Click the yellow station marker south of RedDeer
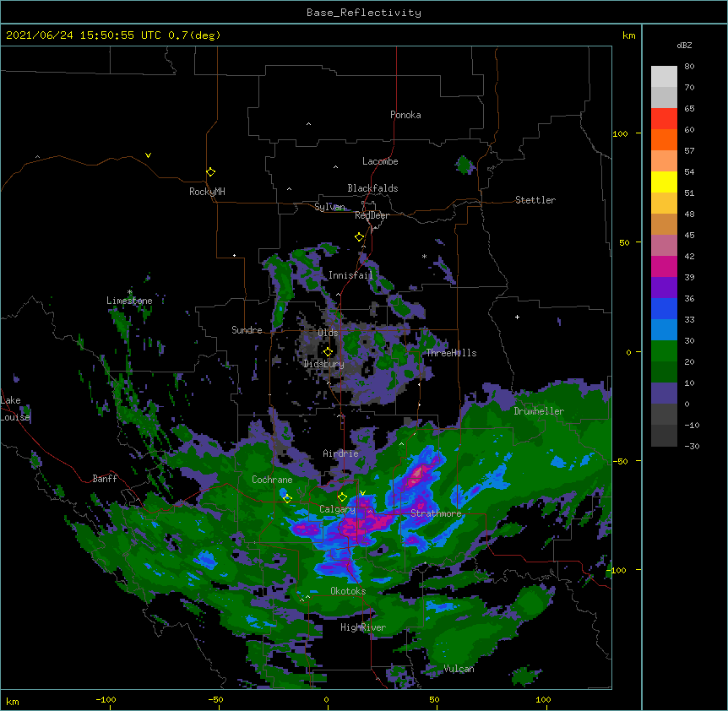 (x=359, y=237)
